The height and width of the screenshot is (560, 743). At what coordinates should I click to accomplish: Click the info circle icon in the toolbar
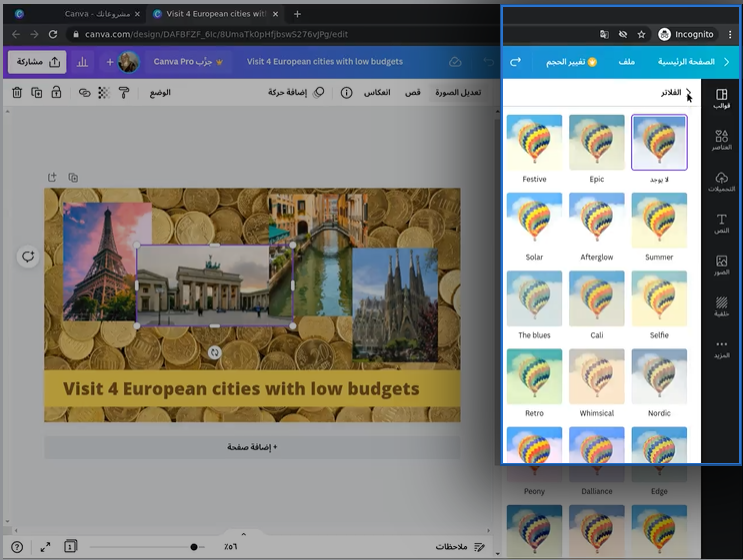tap(346, 92)
